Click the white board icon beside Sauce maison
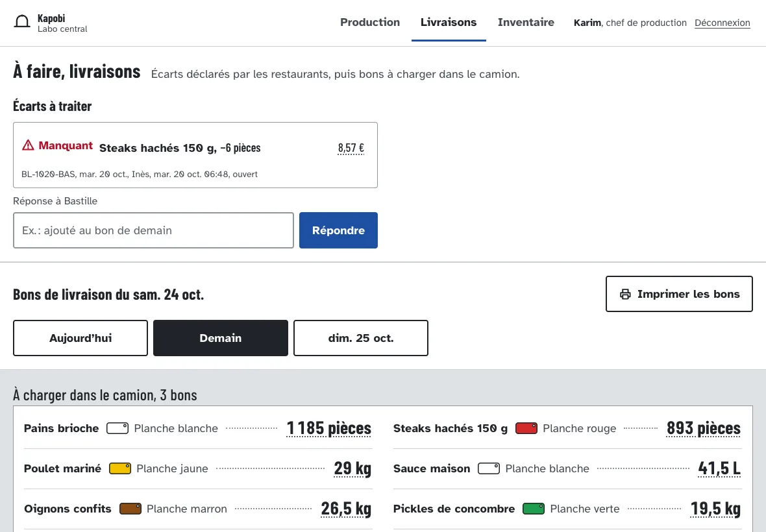 point(489,468)
